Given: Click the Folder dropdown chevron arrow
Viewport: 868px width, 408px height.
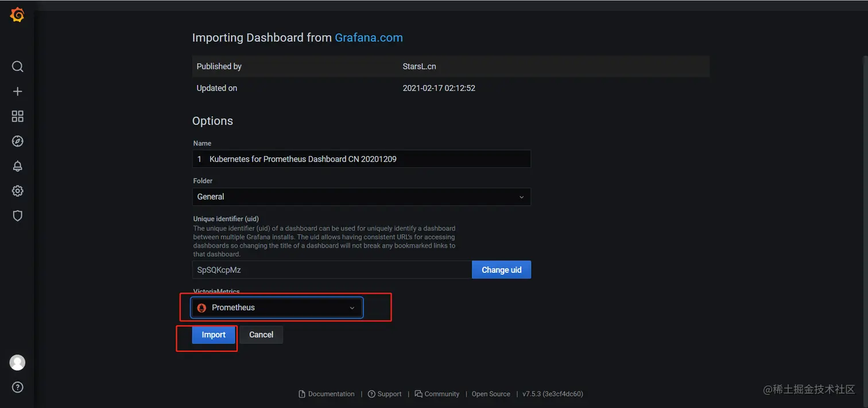Looking at the screenshot, I should click(521, 197).
